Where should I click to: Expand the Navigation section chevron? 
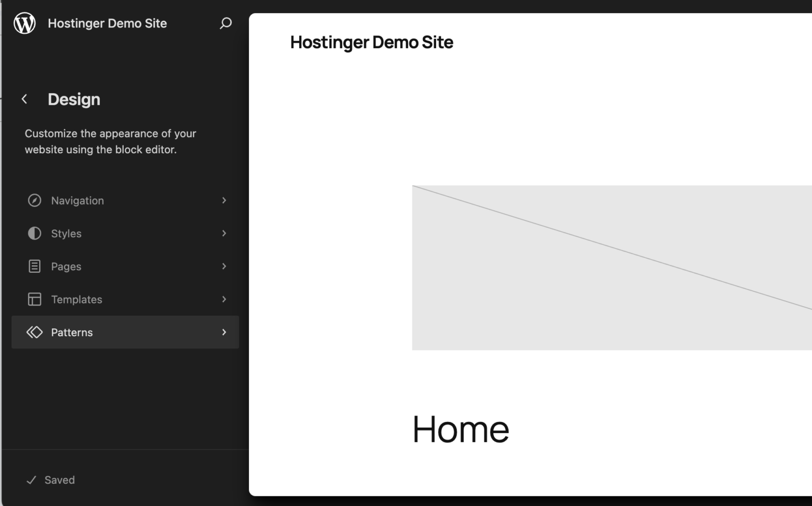(224, 200)
